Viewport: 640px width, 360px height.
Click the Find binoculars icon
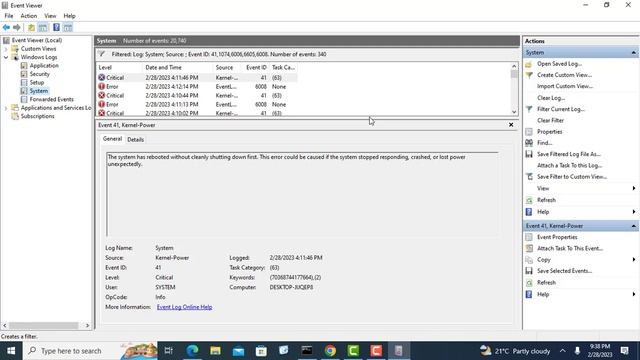[x=529, y=143]
